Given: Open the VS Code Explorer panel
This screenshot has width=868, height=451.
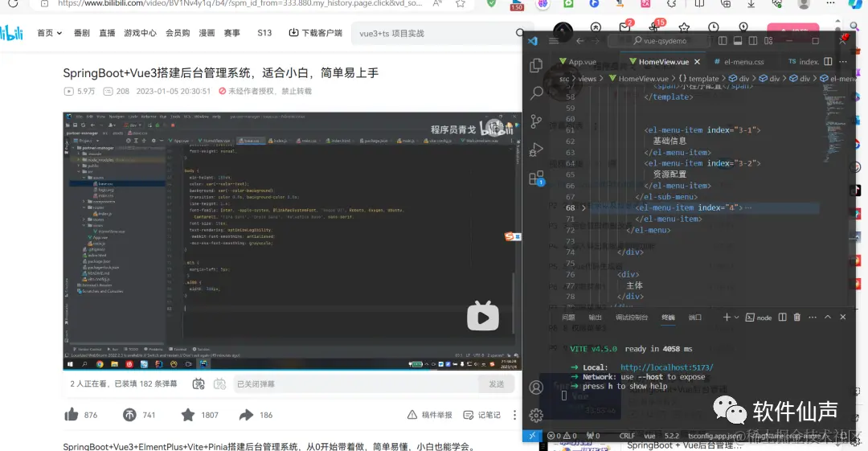Looking at the screenshot, I should (x=536, y=65).
